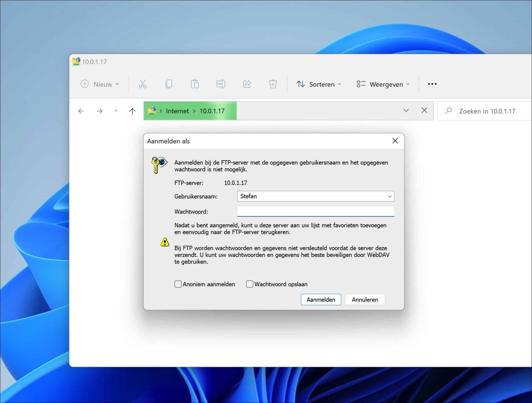Check the Wachtwoord opslaan option
Image resolution: width=532 pixels, height=403 pixels.
[x=249, y=284]
